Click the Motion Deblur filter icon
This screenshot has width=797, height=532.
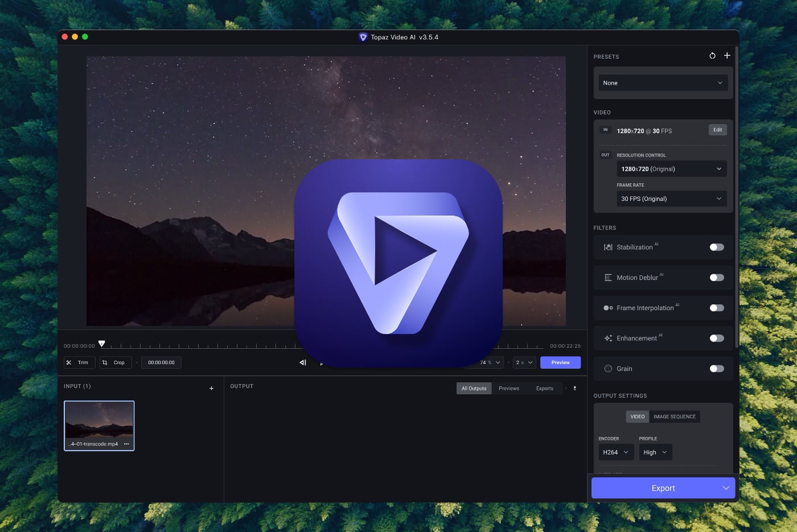pos(607,277)
